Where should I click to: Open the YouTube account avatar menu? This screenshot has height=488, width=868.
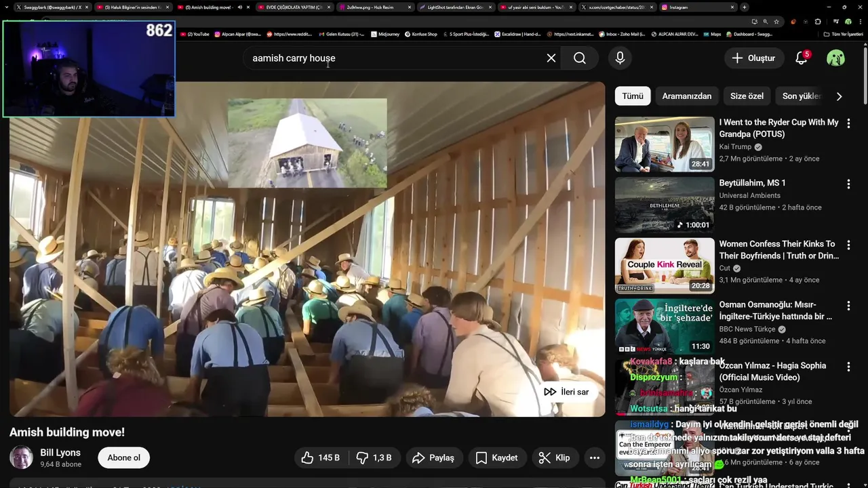pyautogui.click(x=835, y=58)
